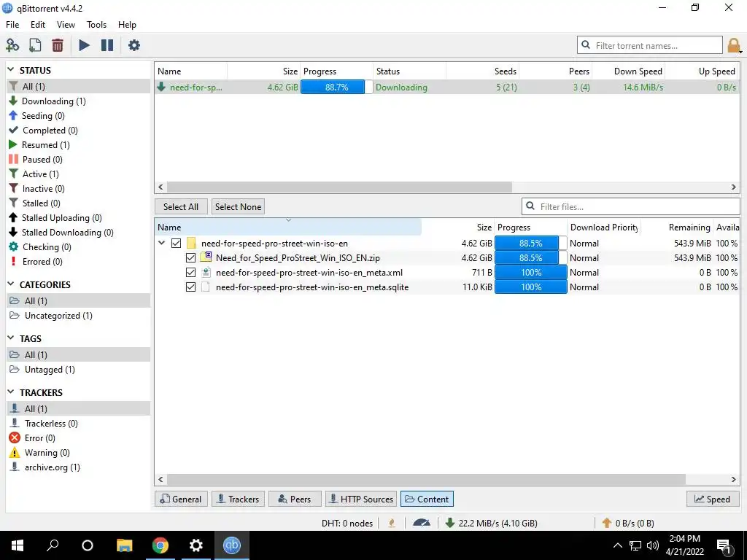747x560 pixels.
Task: Click the Add torrent link toolbar icon
Action: pos(12,45)
